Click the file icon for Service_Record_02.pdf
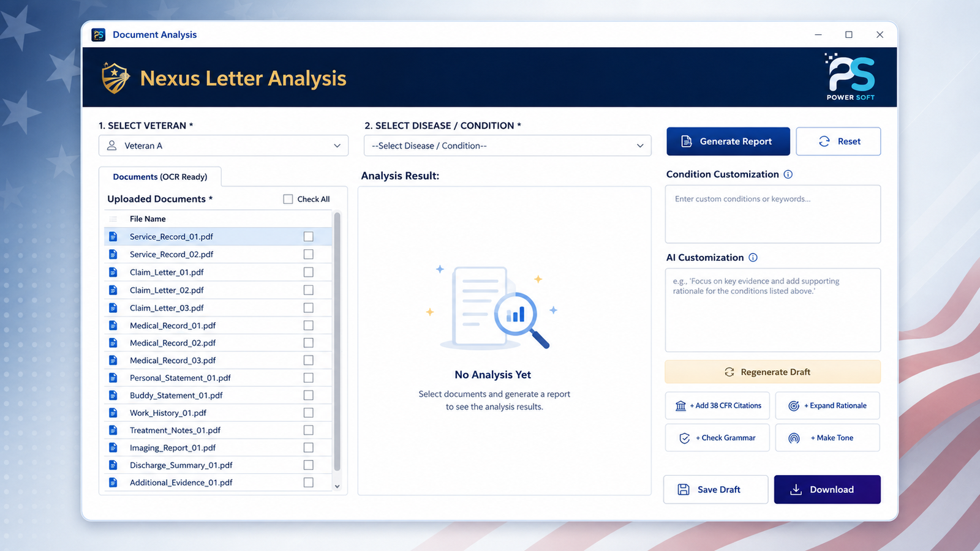980x551 pixels. tap(113, 254)
